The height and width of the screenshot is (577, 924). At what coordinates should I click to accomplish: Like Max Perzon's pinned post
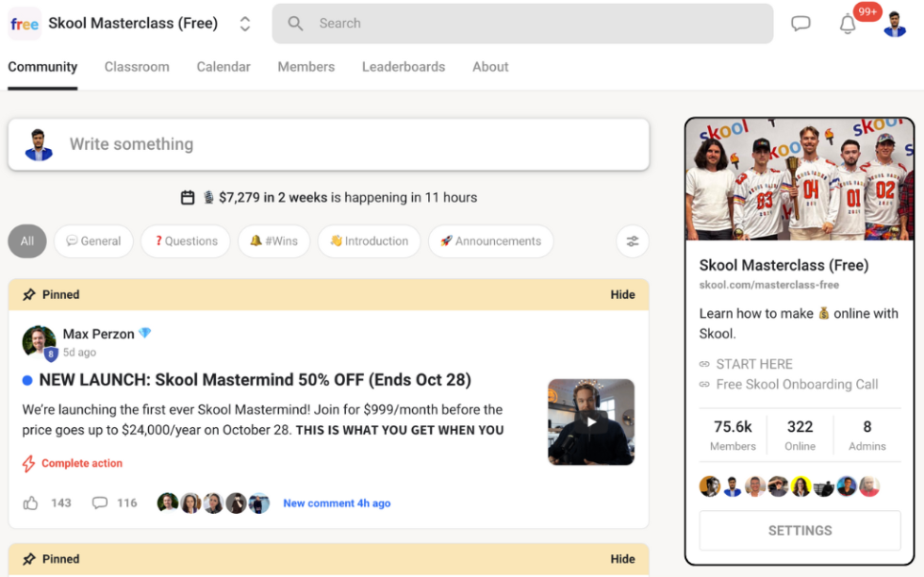(x=30, y=503)
